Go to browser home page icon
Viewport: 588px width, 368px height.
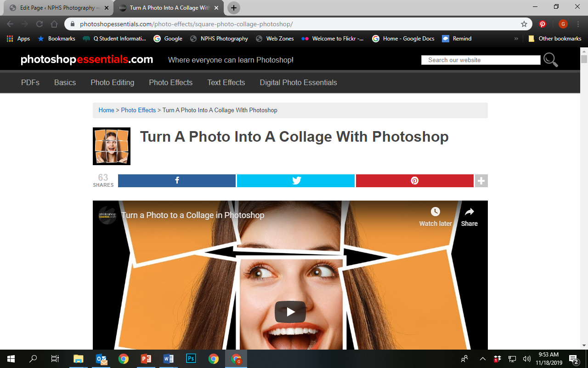pyautogui.click(x=54, y=24)
